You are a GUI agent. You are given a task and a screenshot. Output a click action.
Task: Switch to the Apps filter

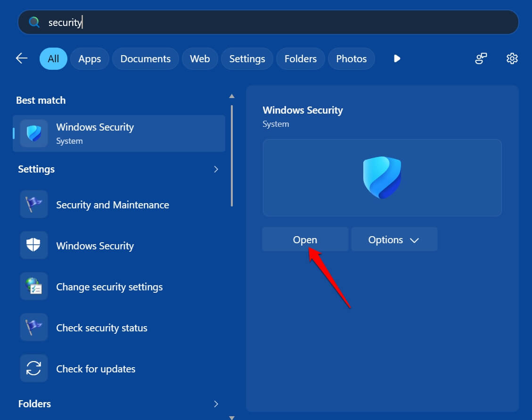pyautogui.click(x=90, y=59)
